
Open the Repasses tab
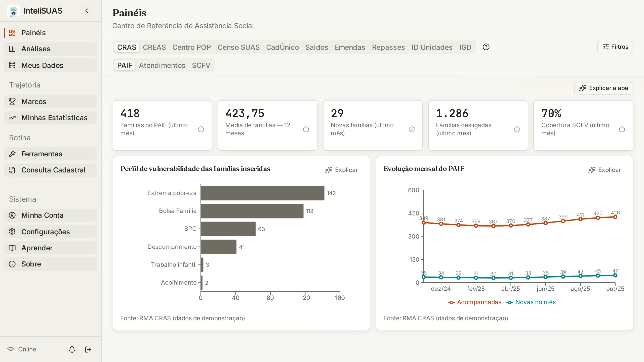[x=388, y=47]
